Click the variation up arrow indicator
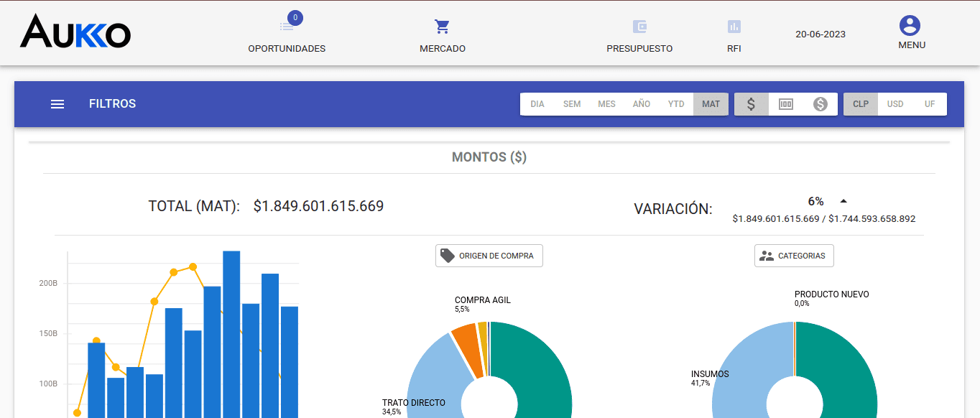 pyautogui.click(x=843, y=201)
